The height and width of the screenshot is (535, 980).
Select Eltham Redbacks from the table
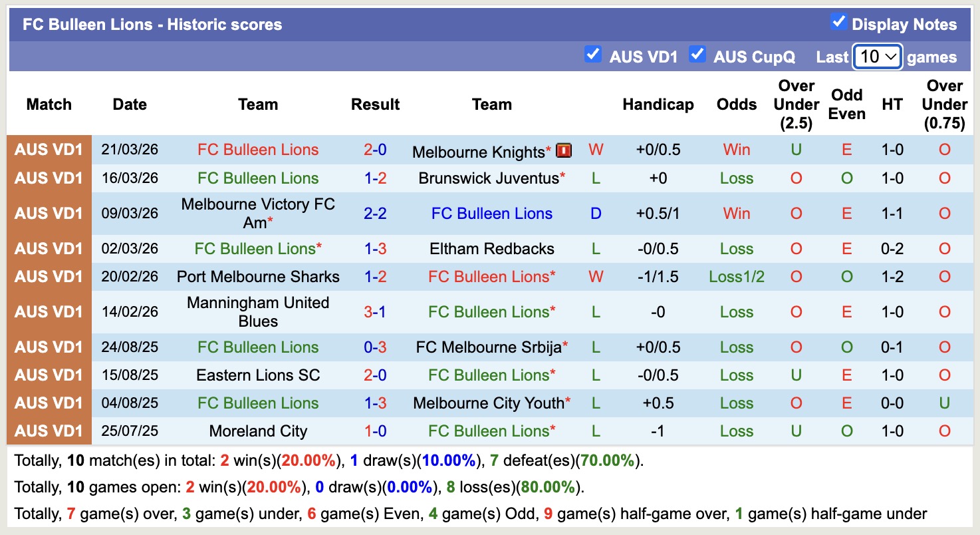coord(492,248)
